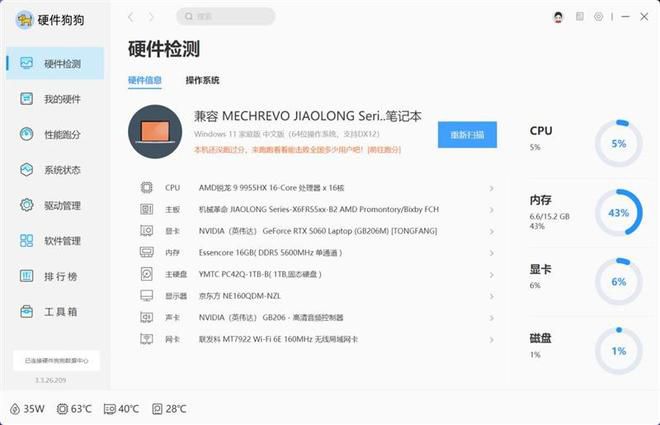Go to 性能跑分 benchmark page
Viewport: 660px width, 425px height.
55,134
